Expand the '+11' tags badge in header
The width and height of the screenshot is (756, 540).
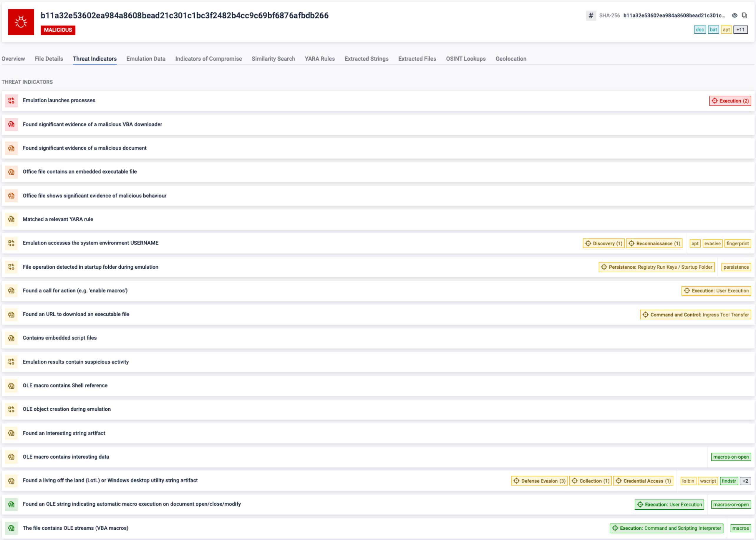740,29
